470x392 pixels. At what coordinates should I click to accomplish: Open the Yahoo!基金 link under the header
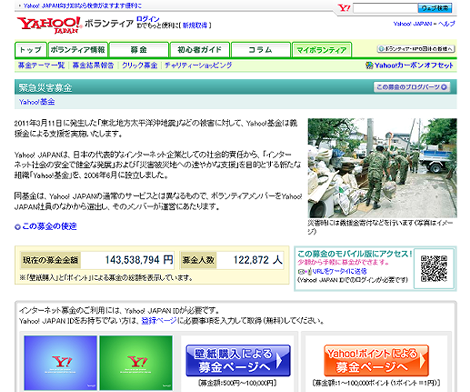tap(37, 102)
